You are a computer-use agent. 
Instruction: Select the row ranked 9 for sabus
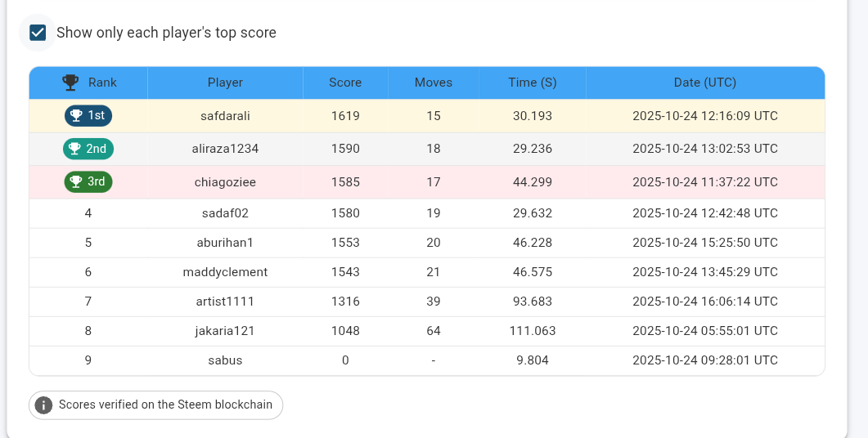click(427, 360)
